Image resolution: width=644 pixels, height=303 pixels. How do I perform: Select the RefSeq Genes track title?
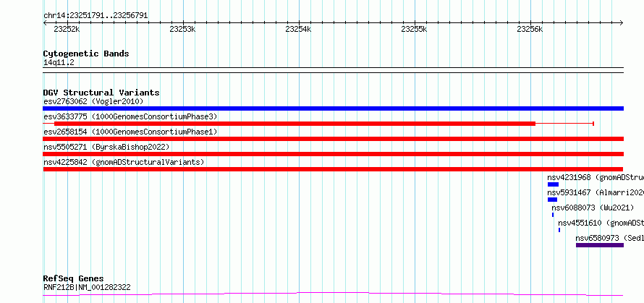click(x=73, y=279)
